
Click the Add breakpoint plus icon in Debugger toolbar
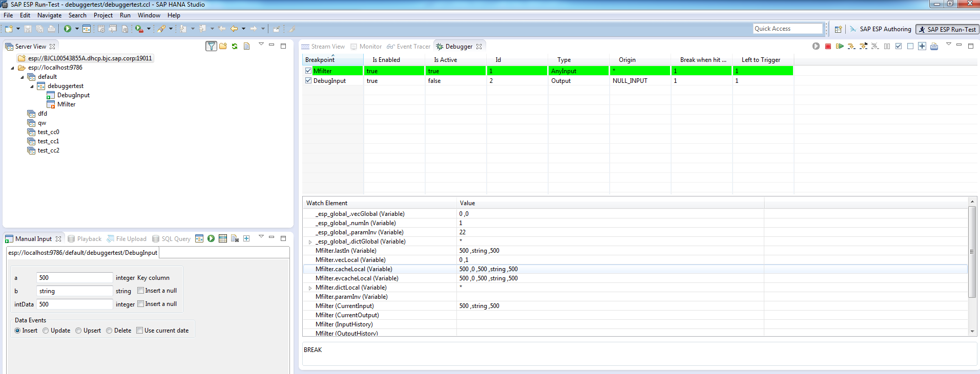point(922,46)
